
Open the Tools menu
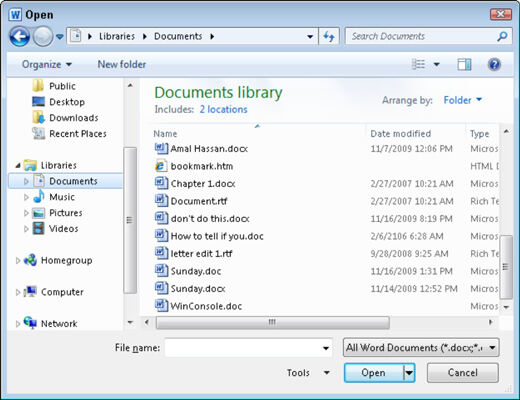(x=308, y=373)
